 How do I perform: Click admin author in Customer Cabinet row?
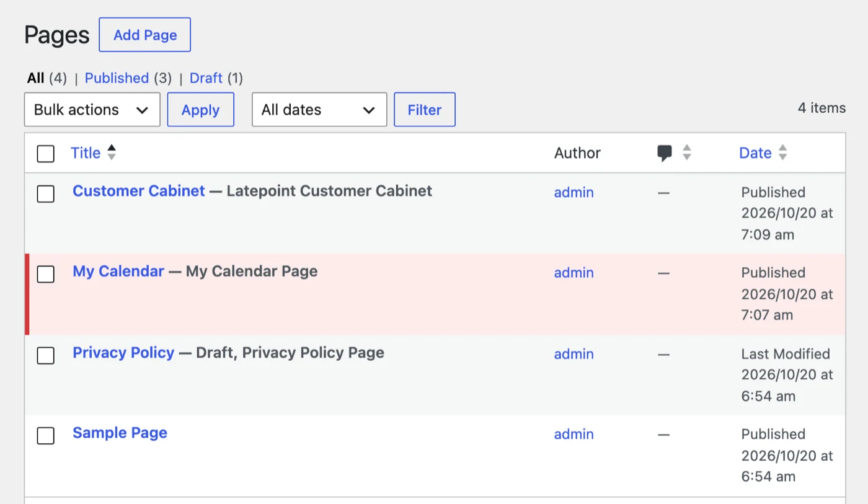573,192
